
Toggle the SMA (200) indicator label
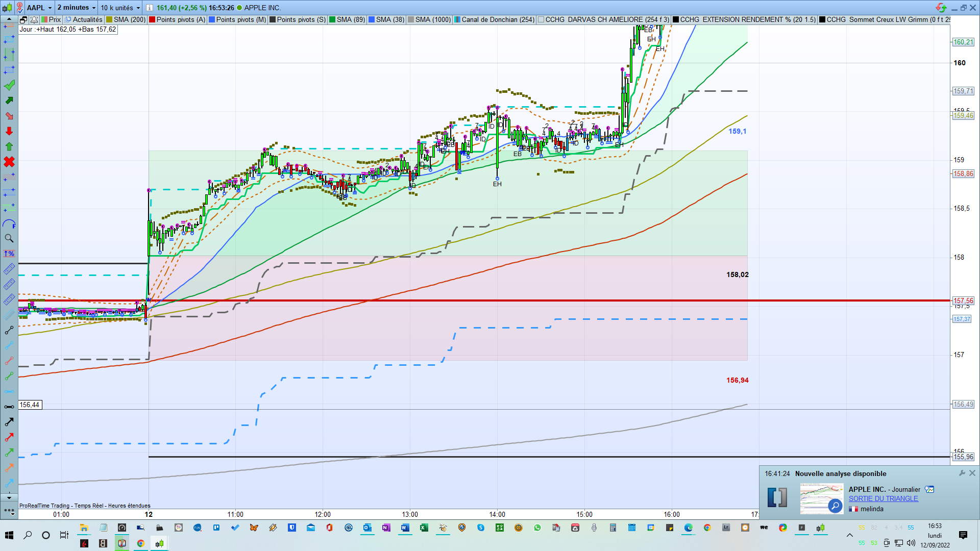pos(129,19)
